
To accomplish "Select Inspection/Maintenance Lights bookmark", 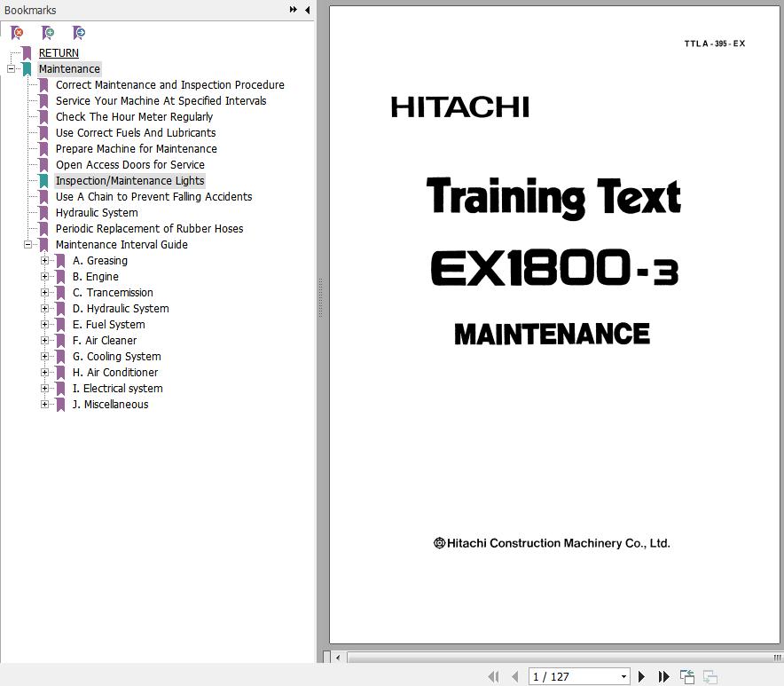I will (x=130, y=181).
